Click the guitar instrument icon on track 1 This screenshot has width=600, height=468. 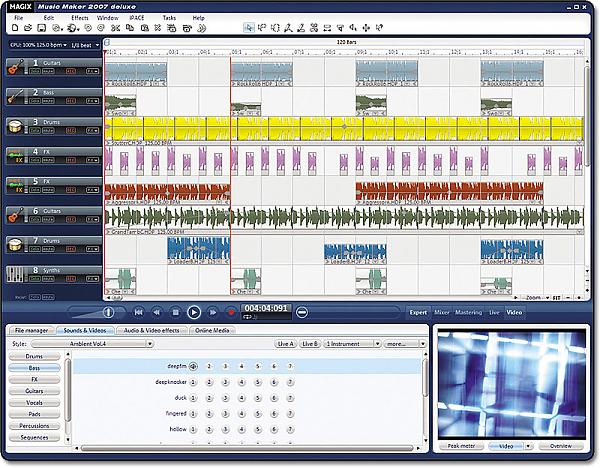pos(15,67)
